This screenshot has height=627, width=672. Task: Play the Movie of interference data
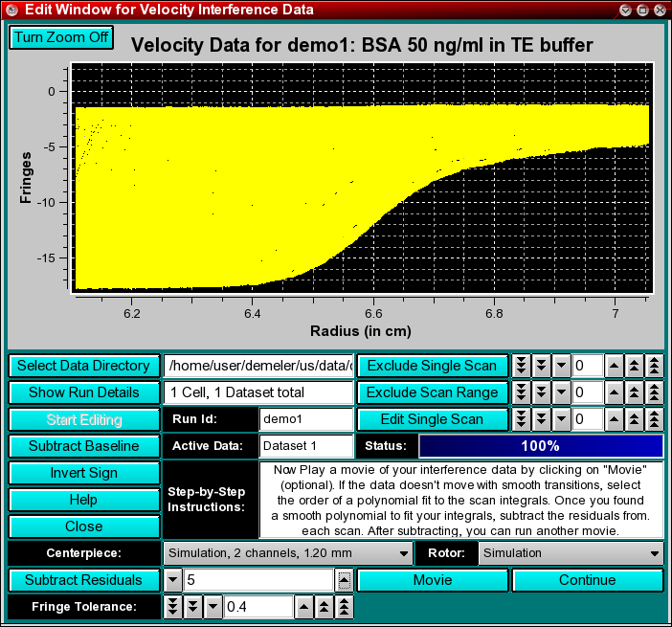[x=433, y=580]
